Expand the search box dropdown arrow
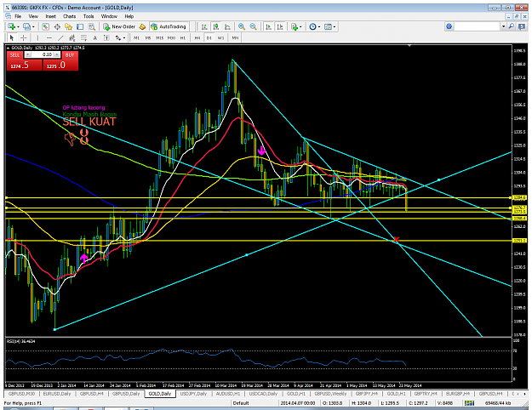Viewport: 532px width, 410px height. 504,26
